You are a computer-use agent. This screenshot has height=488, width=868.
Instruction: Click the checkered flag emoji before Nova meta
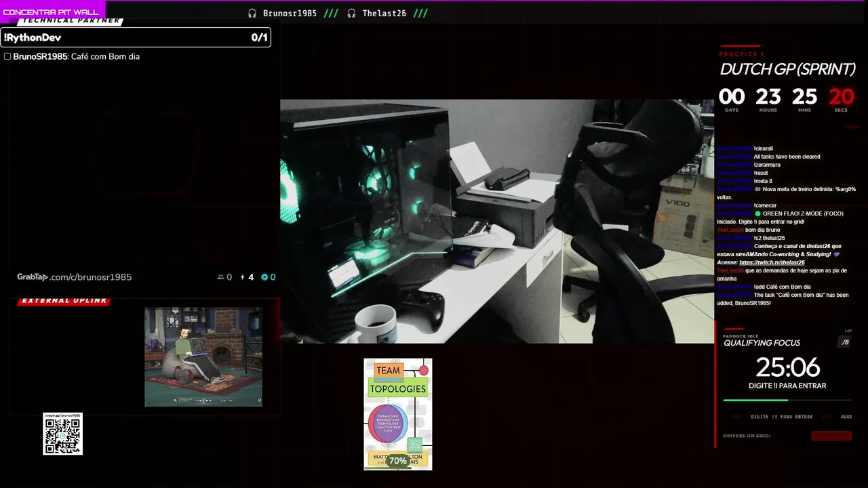pos(757,189)
